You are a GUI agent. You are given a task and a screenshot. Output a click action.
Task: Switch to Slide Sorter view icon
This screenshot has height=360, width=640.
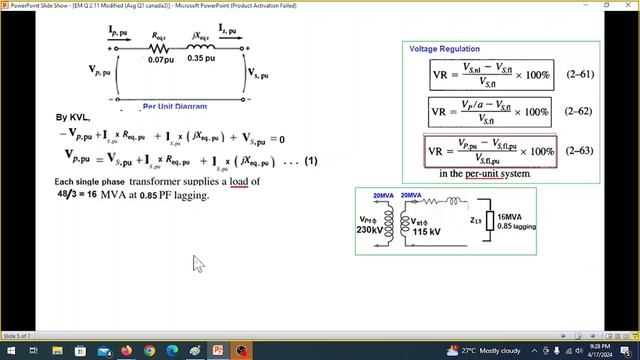pos(618,336)
